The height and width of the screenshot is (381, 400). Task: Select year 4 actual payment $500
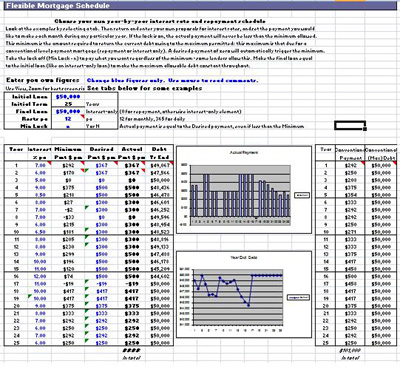coord(132,188)
